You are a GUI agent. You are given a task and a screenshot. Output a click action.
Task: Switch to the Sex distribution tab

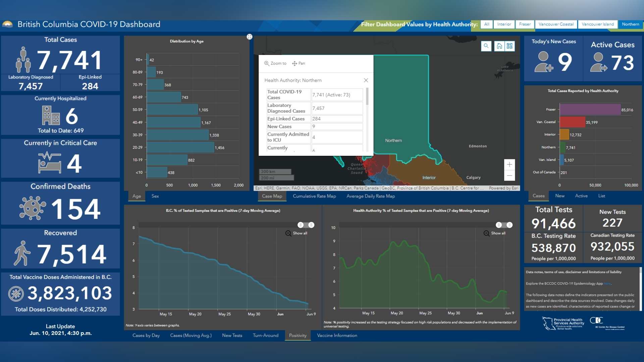(x=155, y=196)
